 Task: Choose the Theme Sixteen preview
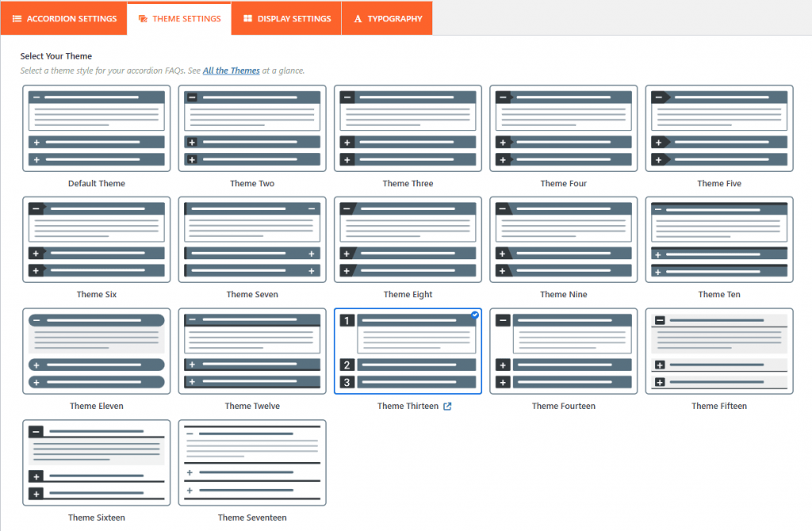(x=96, y=463)
